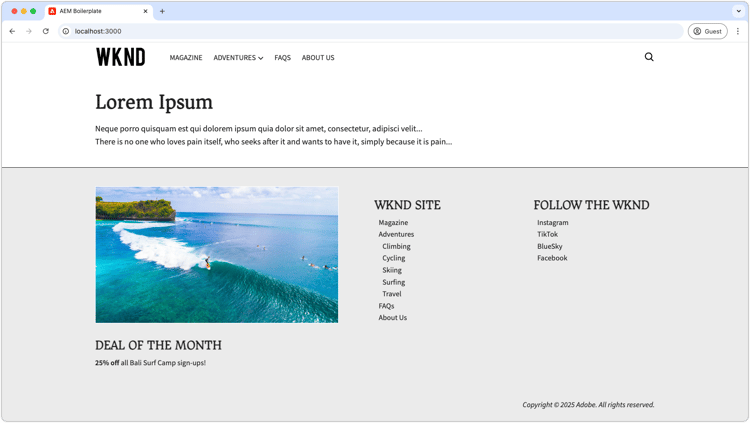Click the line starting There is no one
This screenshot has width=750, height=423.
(273, 142)
